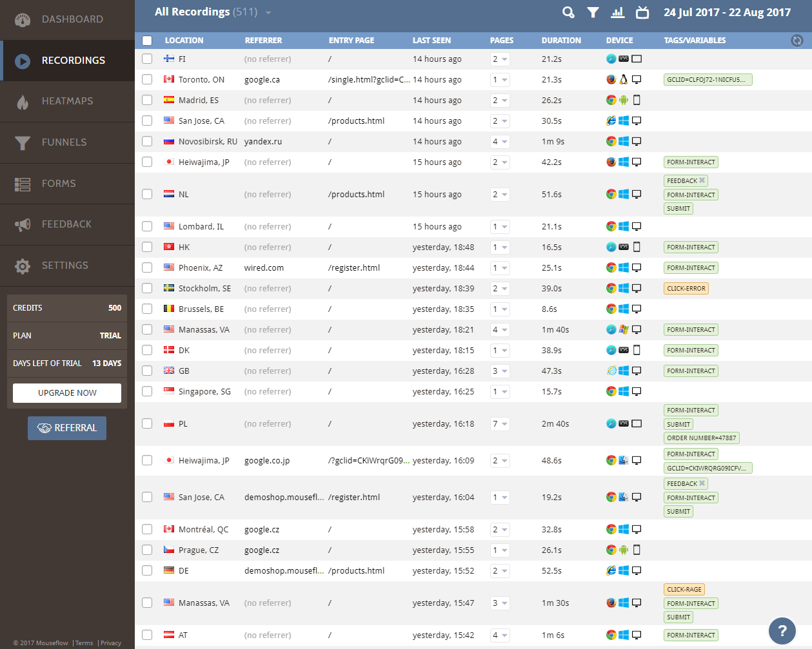Screen dimensions: 812x649
Task: Click the Heatmaps flame icon in sidebar
Action: (23, 102)
